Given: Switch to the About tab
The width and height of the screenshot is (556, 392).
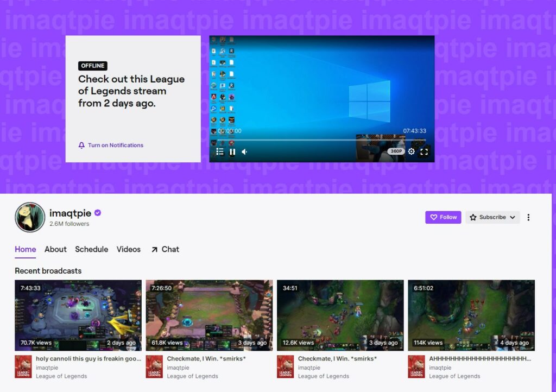Looking at the screenshot, I should pos(55,250).
